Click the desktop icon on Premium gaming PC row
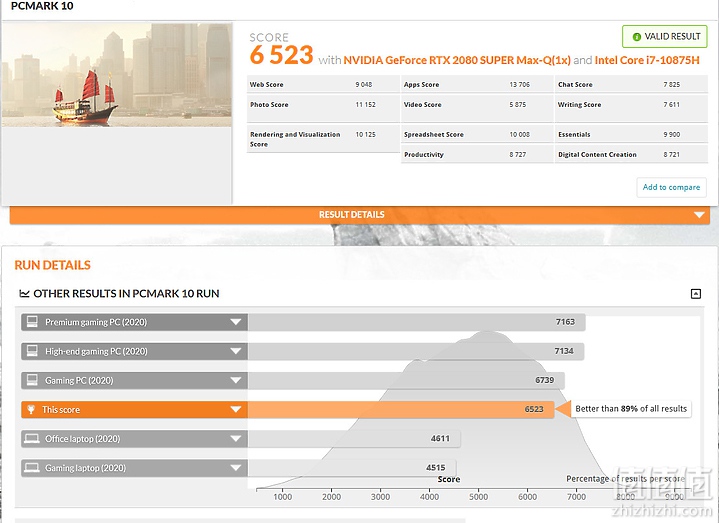The height and width of the screenshot is (523, 719). click(x=32, y=322)
